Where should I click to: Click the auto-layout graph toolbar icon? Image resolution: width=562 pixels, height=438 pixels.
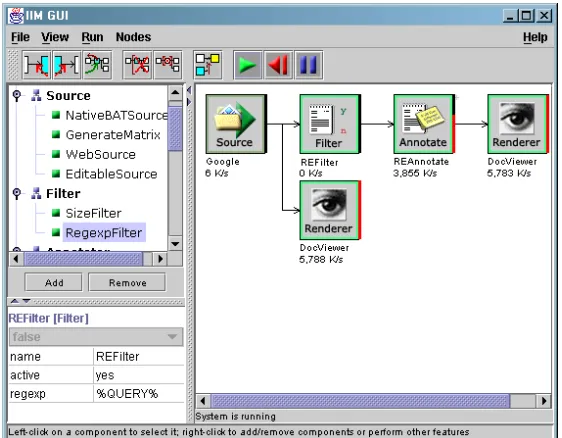(x=208, y=65)
